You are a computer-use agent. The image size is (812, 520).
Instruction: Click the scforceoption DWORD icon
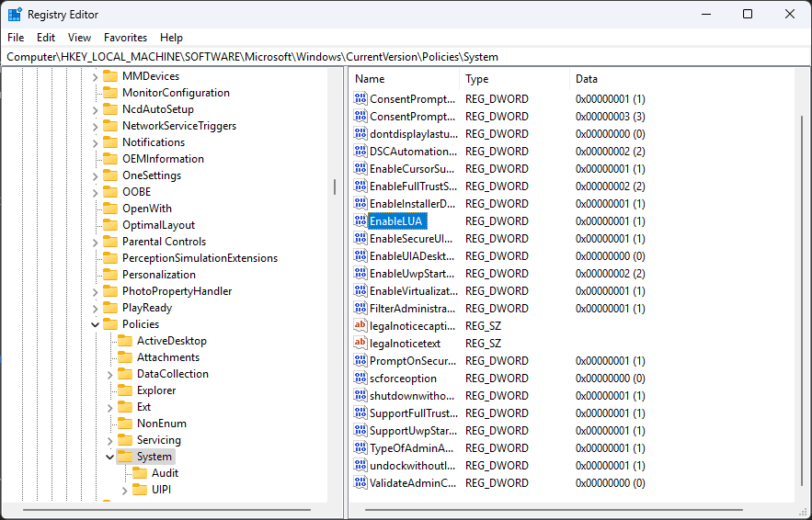360,379
